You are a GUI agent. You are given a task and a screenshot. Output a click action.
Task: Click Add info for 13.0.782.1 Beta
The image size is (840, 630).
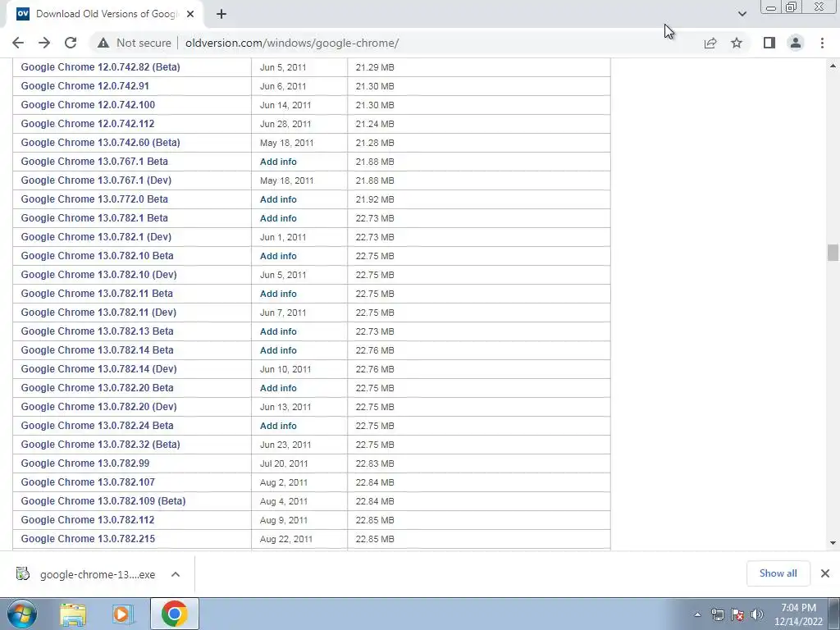point(278,218)
